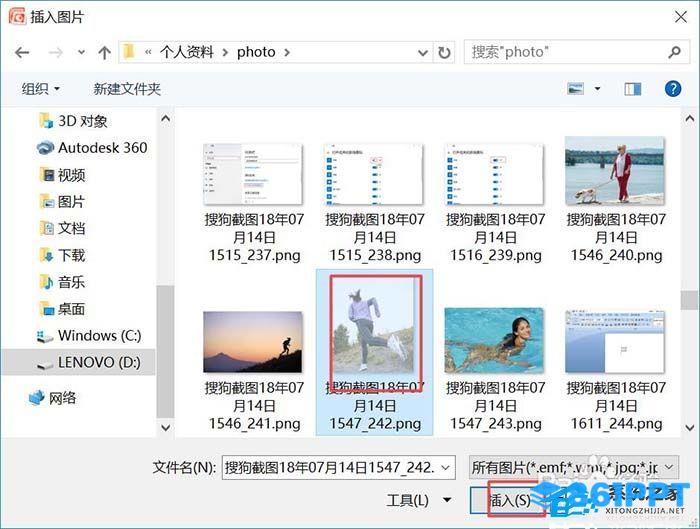Click the sidebar scrollbar thumb
700x529 pixels.
point(165,351)
